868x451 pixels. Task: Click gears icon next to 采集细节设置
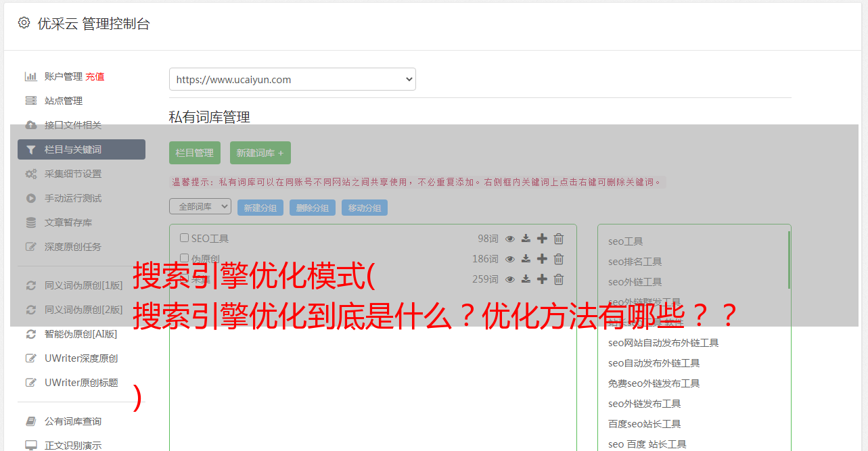pos(31,174)
